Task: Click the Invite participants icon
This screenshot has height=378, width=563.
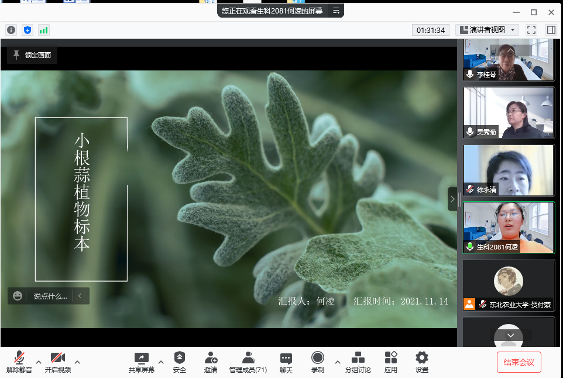Action: [x=210, y=362]
